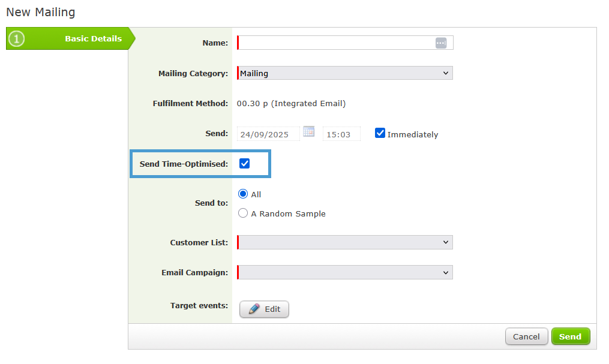This screenshot has width=609, height=364.
Task: Untick the Immediately checkbox
Action: click(380, 133)
